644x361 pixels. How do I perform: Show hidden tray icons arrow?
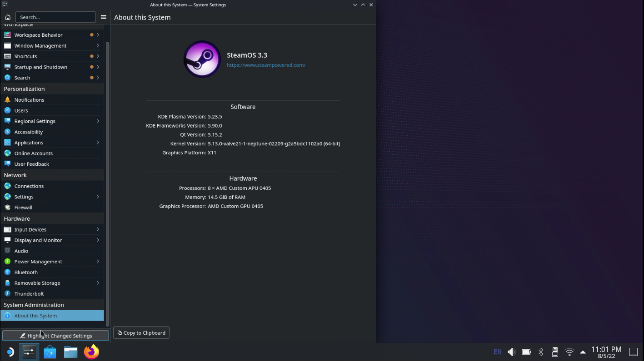pos(583,352)
